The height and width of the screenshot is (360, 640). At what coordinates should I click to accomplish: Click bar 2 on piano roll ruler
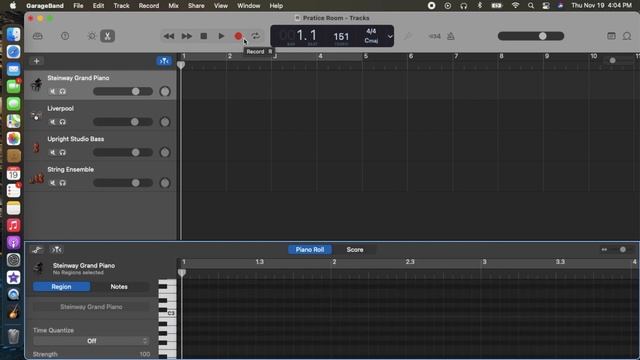[x=334, y=262]
